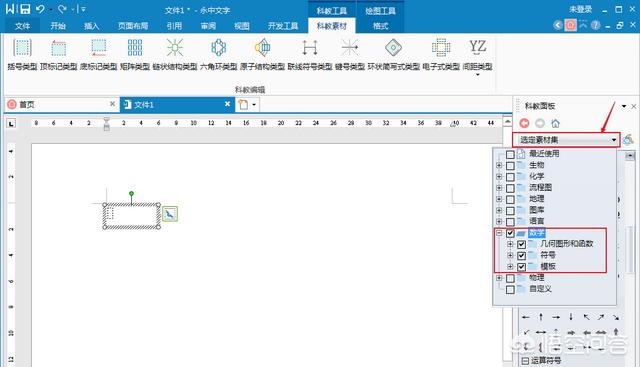640x367 pixels.
Task: Click the icon beside the 选定素材集 dropdown
Action: (x=628, y=140)
